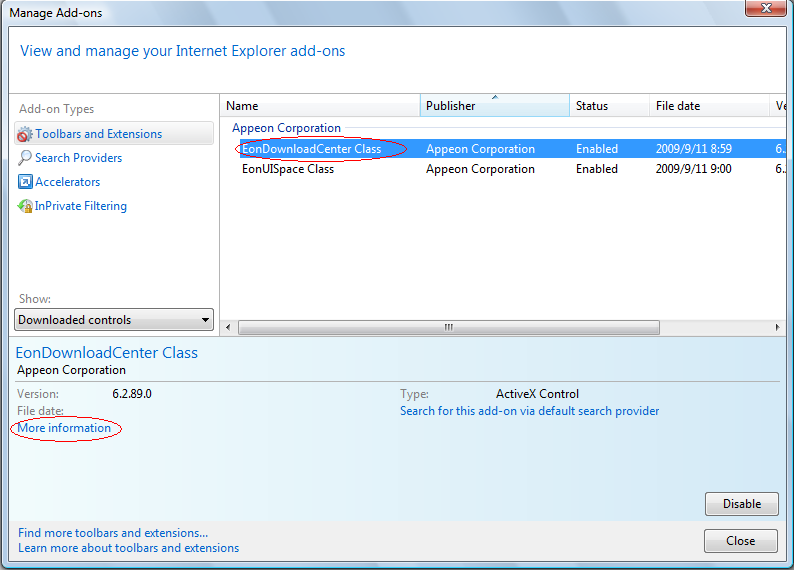
Task: Click the Accelerators arrow icon
Action: 25,182
